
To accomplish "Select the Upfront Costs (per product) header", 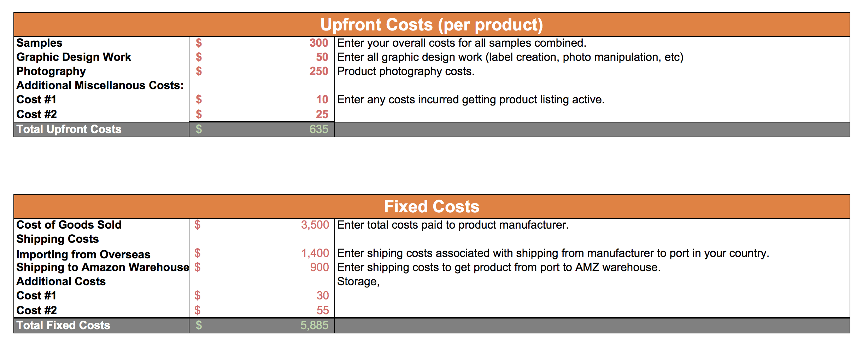I will click(x=432, y=25).
